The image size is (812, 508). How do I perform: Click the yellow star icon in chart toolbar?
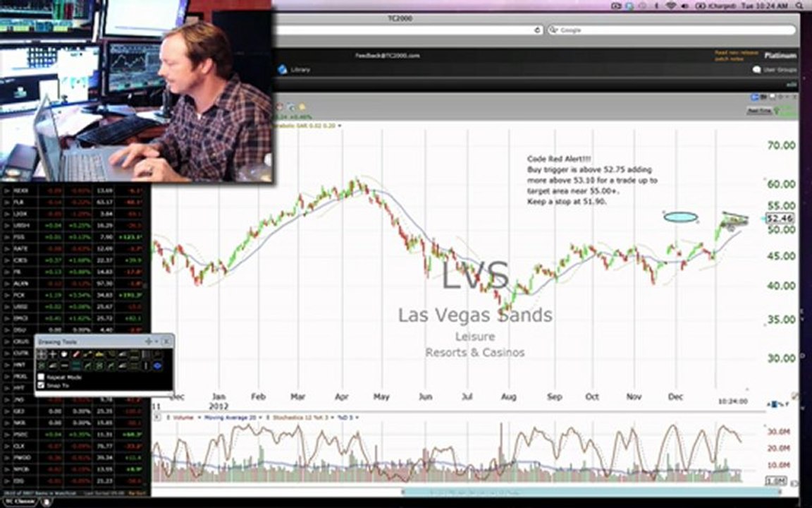302,107
